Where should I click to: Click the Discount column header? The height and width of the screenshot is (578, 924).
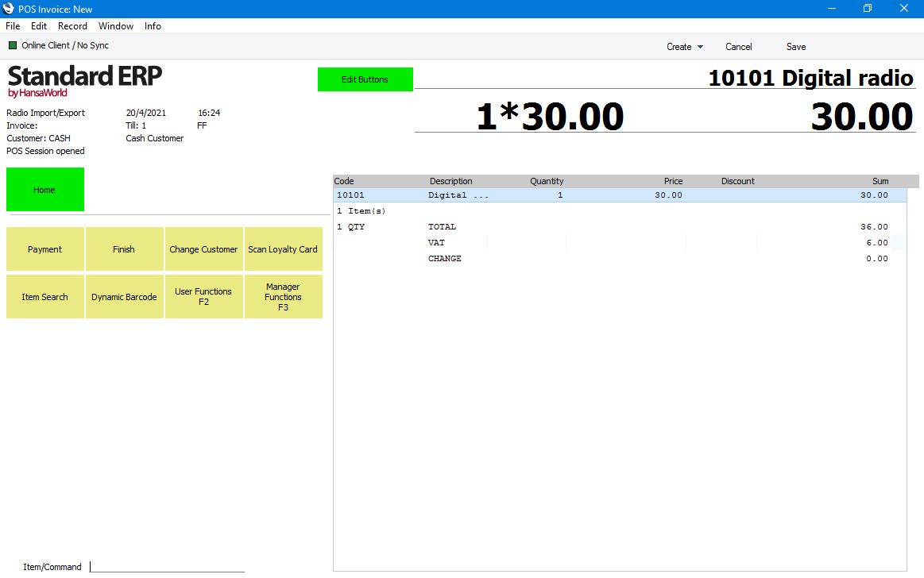coord(738,181)
